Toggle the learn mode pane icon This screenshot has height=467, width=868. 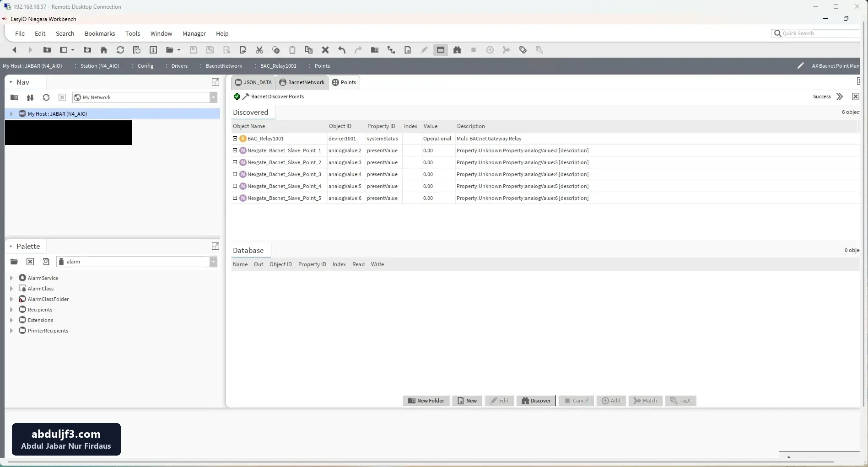click(441, 50)
